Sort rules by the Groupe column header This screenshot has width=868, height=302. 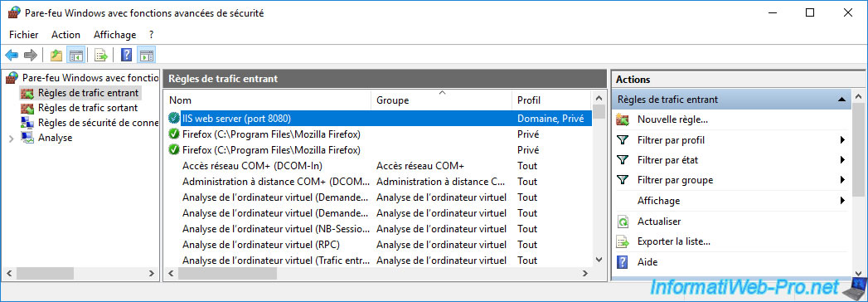pos(441,100)
